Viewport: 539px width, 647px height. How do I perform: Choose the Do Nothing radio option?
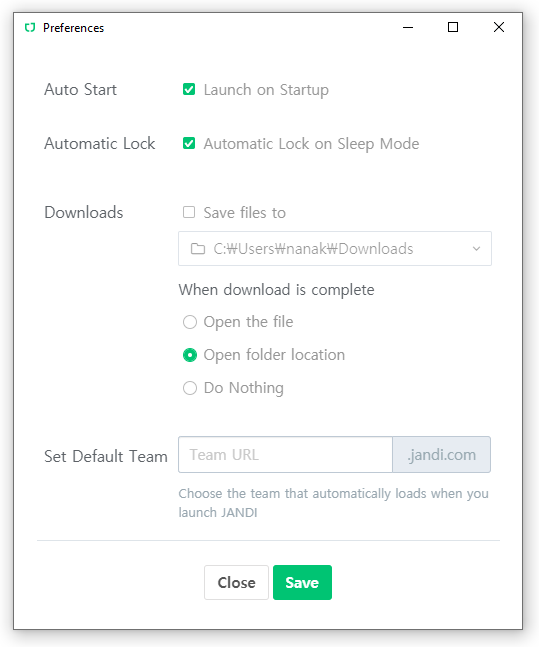click(x=190, y=388)
